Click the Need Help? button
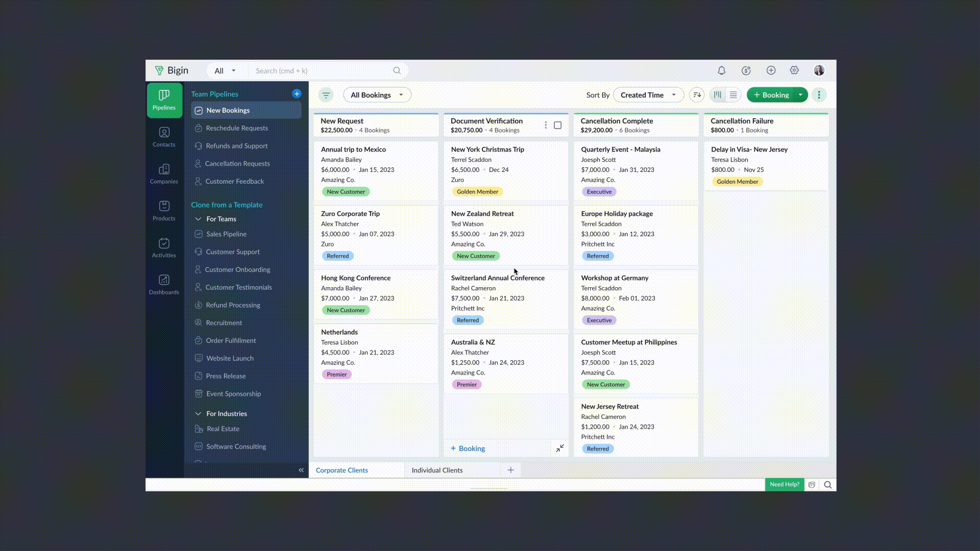Screen dimensions: 980x551 coord(784,484)
